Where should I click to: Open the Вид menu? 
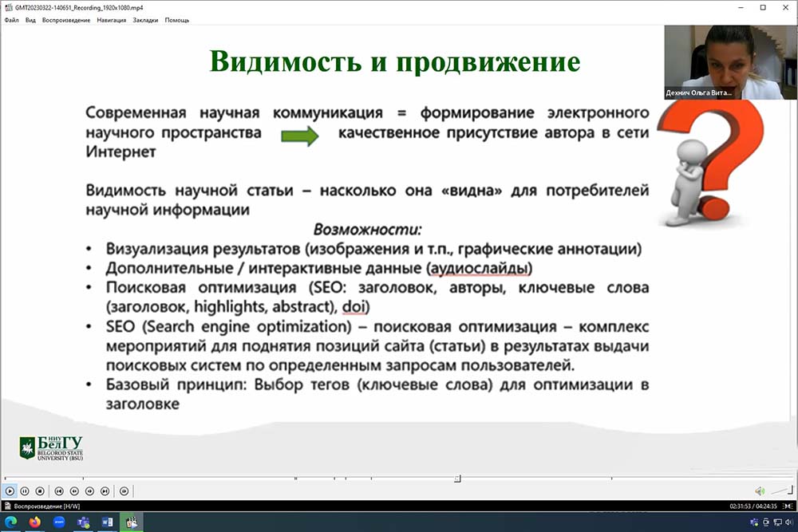[x=30, y=20]
